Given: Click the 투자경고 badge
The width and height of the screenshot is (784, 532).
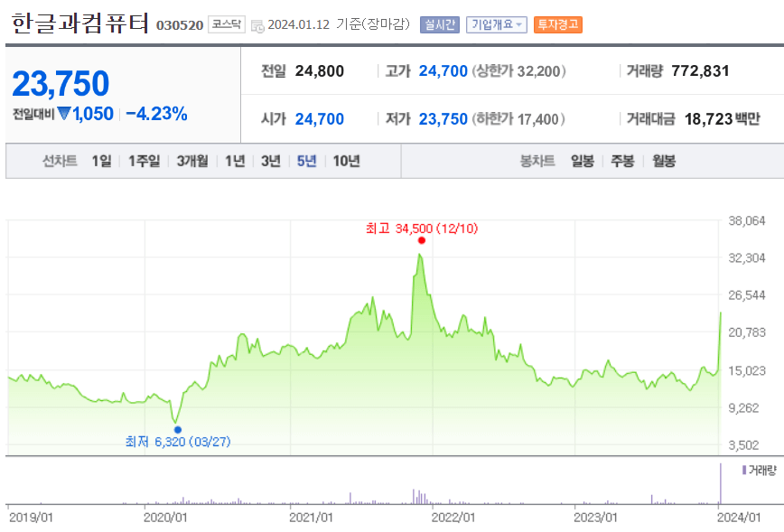Looking at the screenshot, I should point(558,24).
